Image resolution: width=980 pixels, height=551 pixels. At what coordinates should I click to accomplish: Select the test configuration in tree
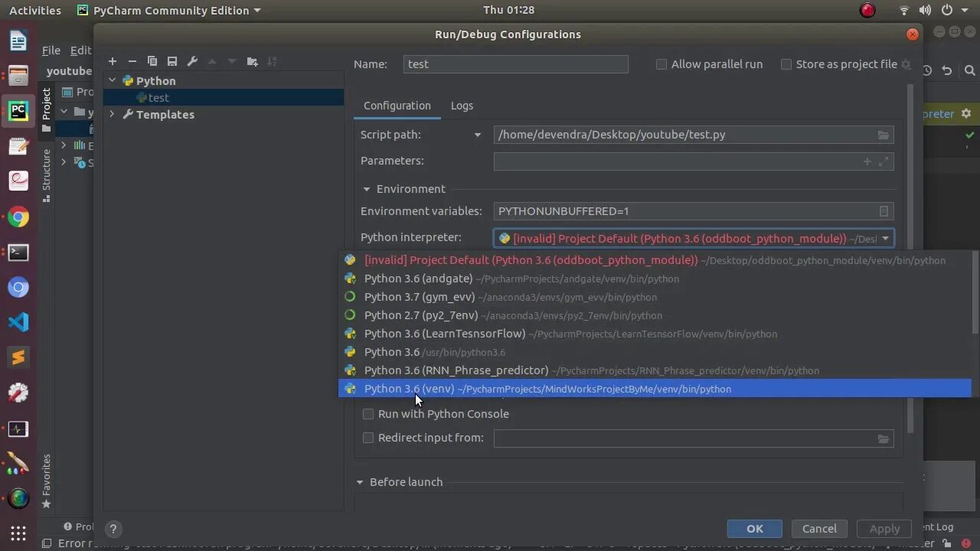point(224,97)
